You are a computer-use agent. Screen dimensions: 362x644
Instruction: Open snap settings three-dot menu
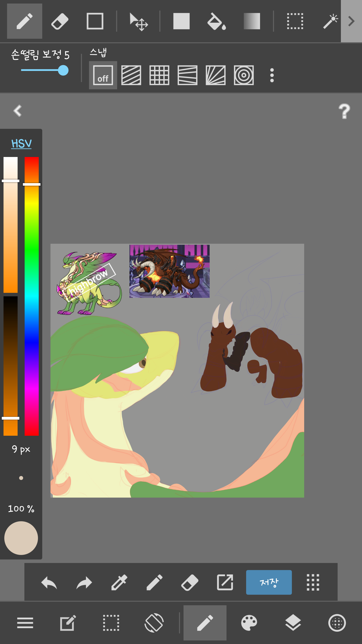(x=272, y=75)
